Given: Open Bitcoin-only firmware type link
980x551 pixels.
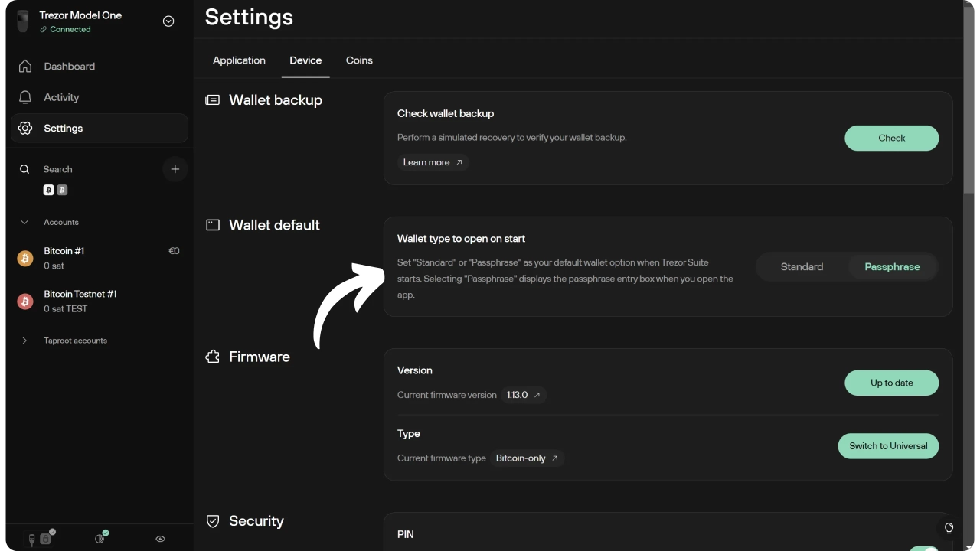Looking at the screenshot, I should click(x=527, y=458).
